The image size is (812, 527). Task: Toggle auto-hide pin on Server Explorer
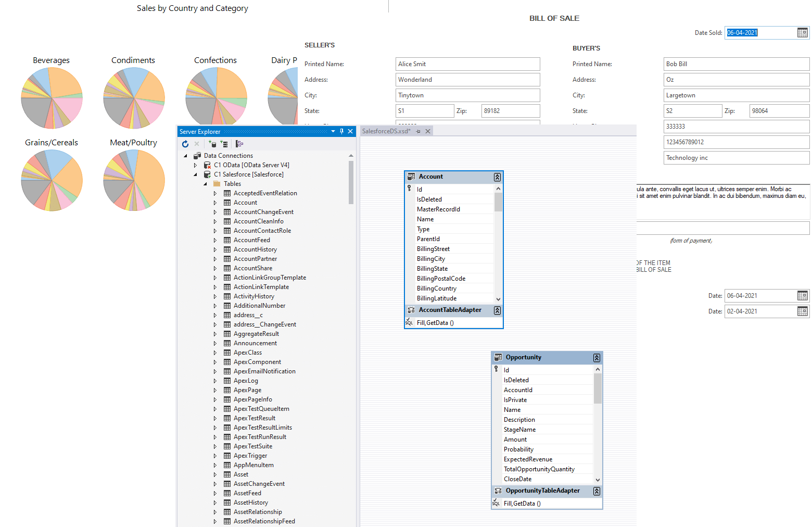[x=341, y=131]
